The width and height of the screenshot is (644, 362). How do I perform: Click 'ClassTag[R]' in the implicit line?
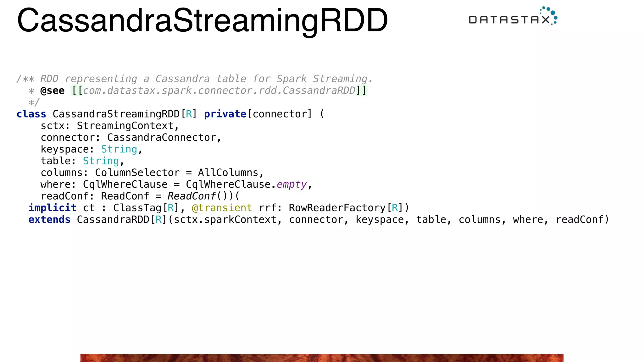point(146,208)
